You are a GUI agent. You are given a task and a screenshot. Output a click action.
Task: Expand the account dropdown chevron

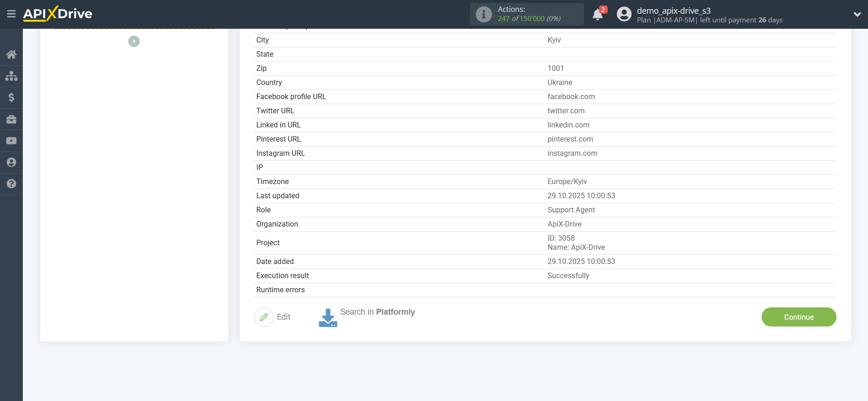point(857,14)
